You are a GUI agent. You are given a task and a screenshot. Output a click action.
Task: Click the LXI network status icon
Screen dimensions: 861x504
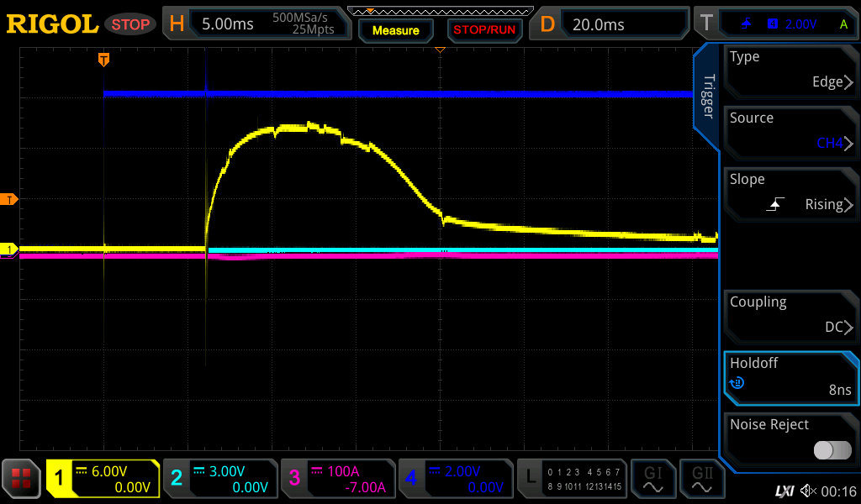(x=784, y=491)
